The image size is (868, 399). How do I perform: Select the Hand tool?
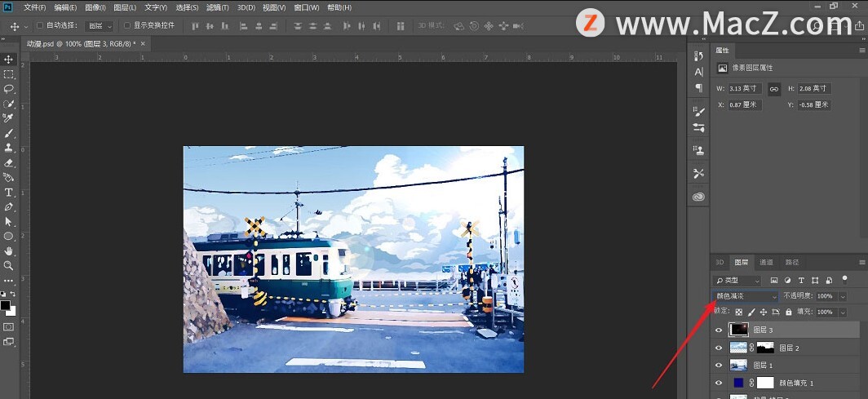pos(9,250)
